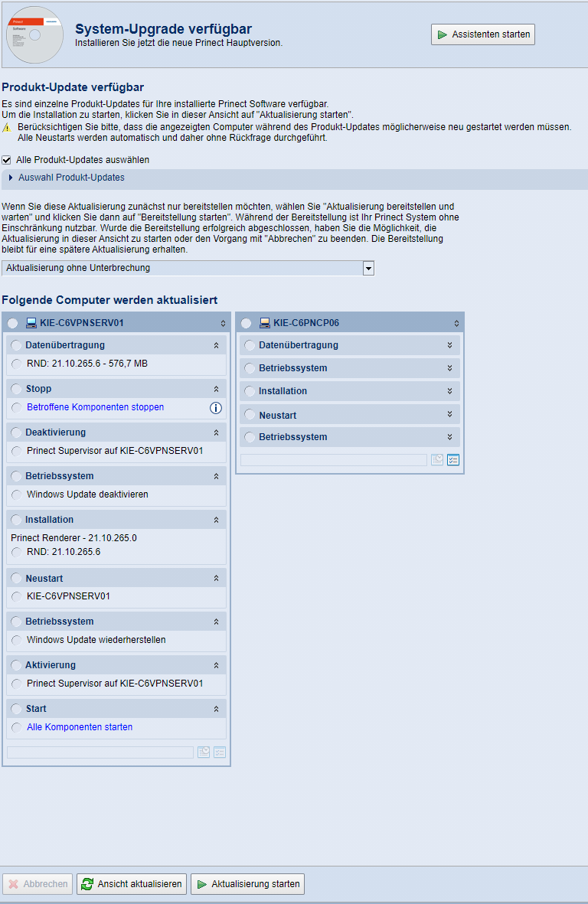The image size is (588, 904).
Task: Select text RND: 21.10.265.6 under Installation
Action: coord(64,552)
